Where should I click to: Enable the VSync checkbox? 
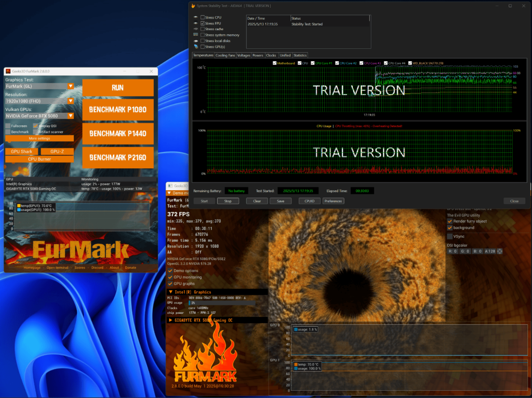point(450,236)
